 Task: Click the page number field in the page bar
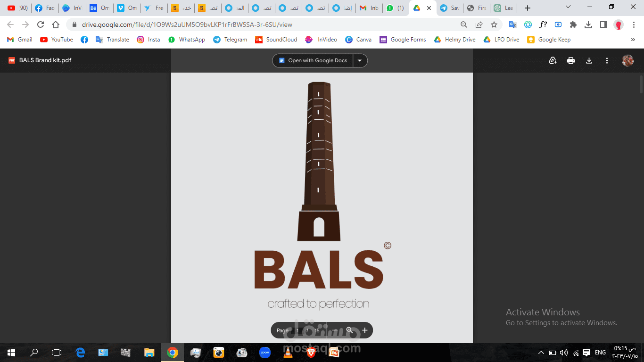point(298,330)
